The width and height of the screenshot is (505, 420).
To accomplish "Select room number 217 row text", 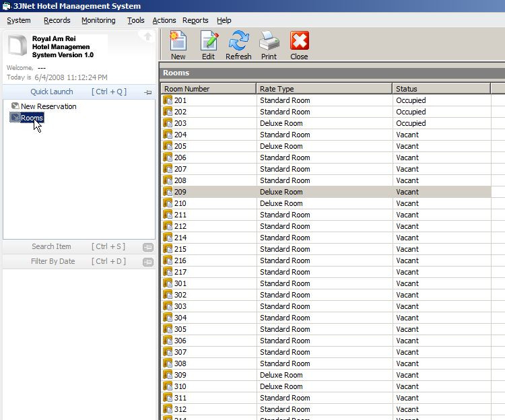I will 180,272.
